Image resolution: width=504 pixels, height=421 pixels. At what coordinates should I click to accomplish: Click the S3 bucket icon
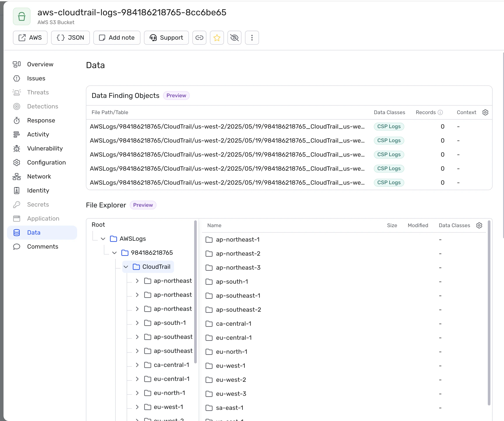(22, 16)
